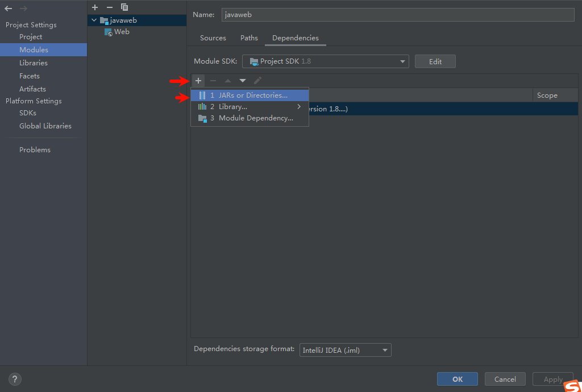Click the OK button

458,379
